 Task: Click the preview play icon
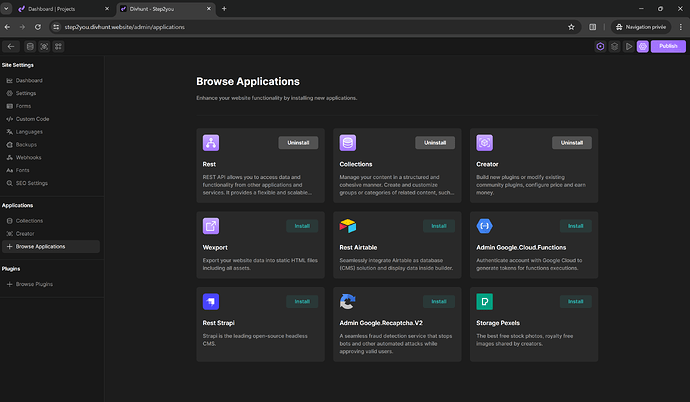pos(628,46)
